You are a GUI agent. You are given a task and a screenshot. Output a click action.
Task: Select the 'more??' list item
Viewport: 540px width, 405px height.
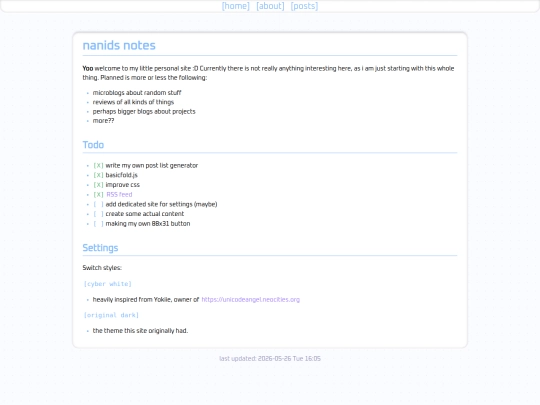[103, 121]
